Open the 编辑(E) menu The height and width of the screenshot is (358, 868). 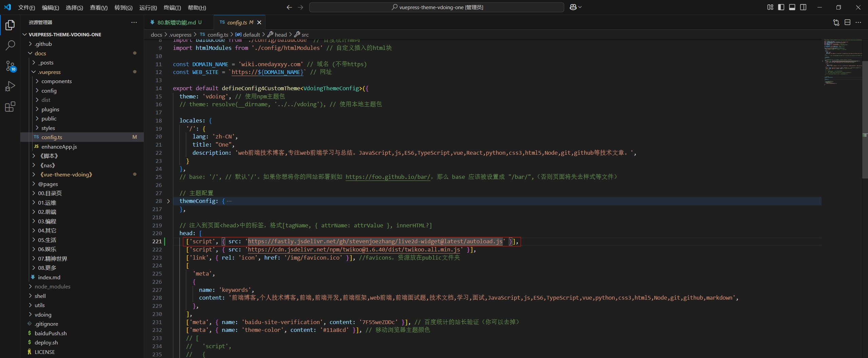tap(50, 7)
